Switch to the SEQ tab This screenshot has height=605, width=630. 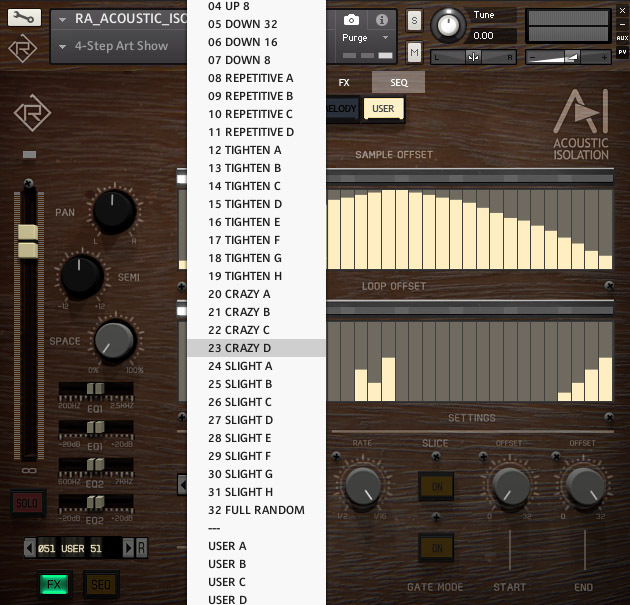click(x=398, y=82)
